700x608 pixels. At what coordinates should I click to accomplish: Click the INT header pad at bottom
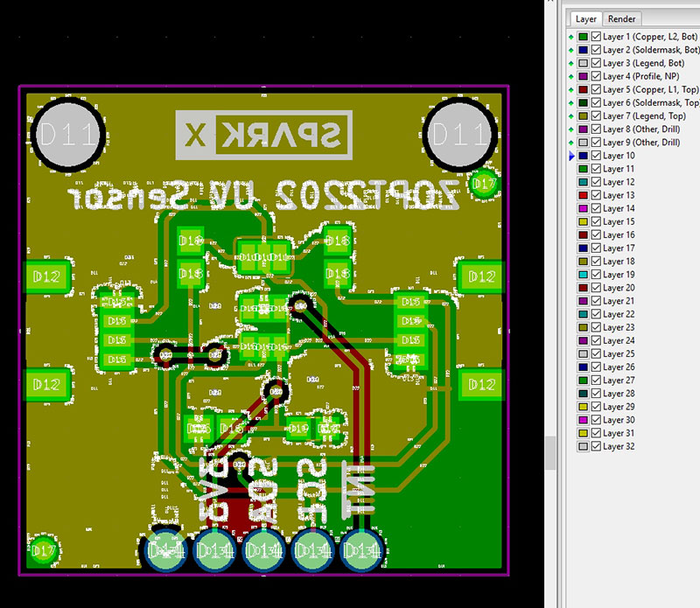coord(361,551)
